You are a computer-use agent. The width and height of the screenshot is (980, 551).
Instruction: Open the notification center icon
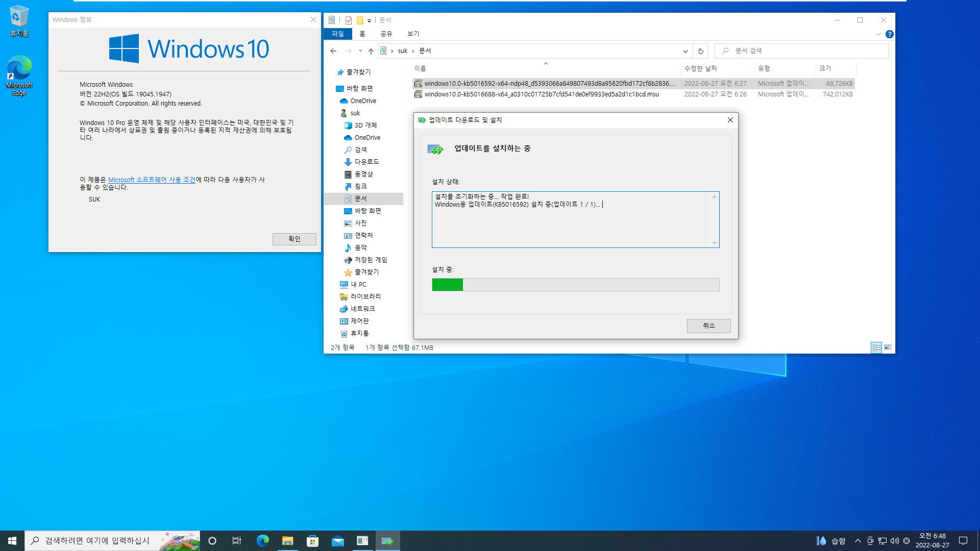pos(963,541)
